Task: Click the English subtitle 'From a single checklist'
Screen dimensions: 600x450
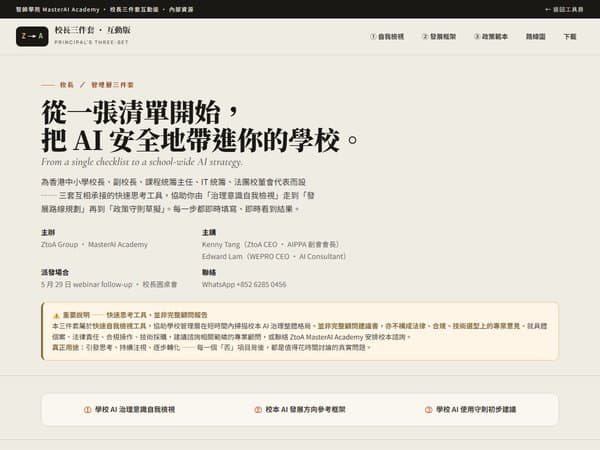Action: tap(142, 162)
